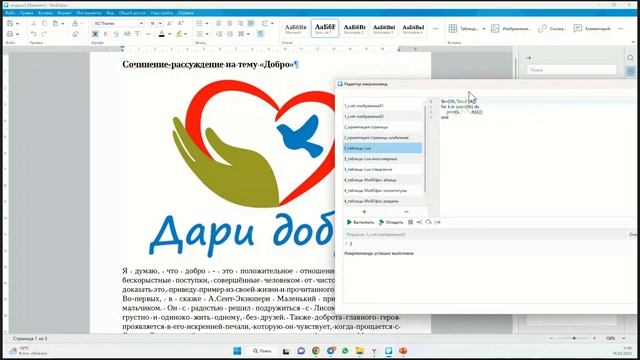The image size is (640, 360).
Task: Justify paragraph alignment
Action: click(x=251, y=24)
